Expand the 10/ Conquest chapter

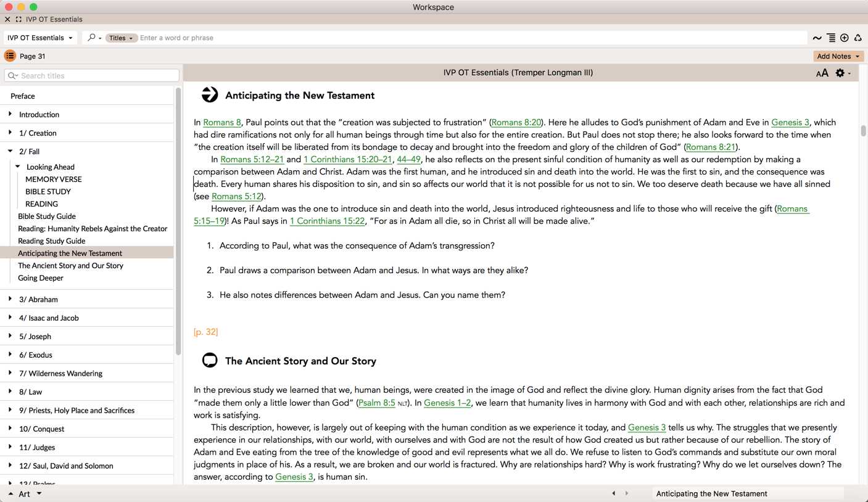(x=10, y=429)
